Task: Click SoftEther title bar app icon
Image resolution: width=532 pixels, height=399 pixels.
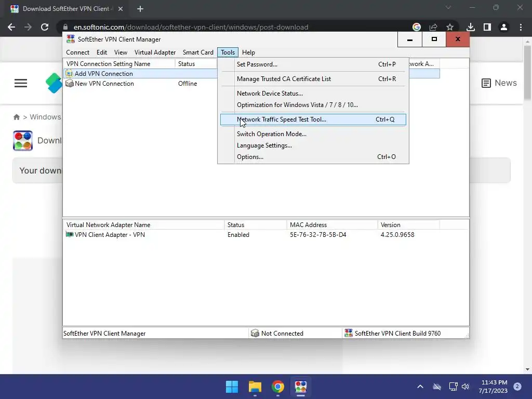Action: tap(71, 39)
